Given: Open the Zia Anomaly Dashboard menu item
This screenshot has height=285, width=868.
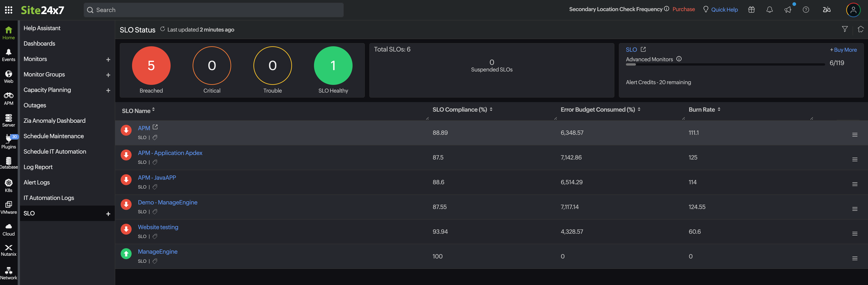Looking at the screenshot, I should pyautogui.click(x=54, y=120).
